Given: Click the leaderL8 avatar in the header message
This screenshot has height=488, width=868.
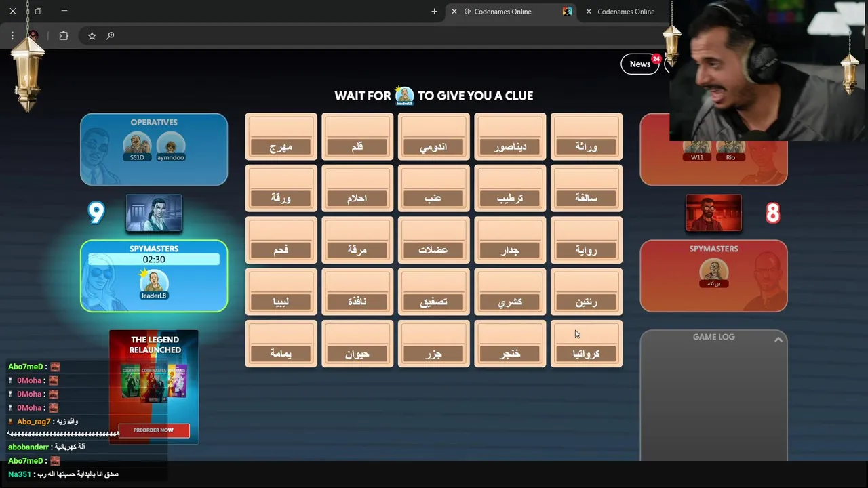Looking at the screenshot, I should coord(404,96).
